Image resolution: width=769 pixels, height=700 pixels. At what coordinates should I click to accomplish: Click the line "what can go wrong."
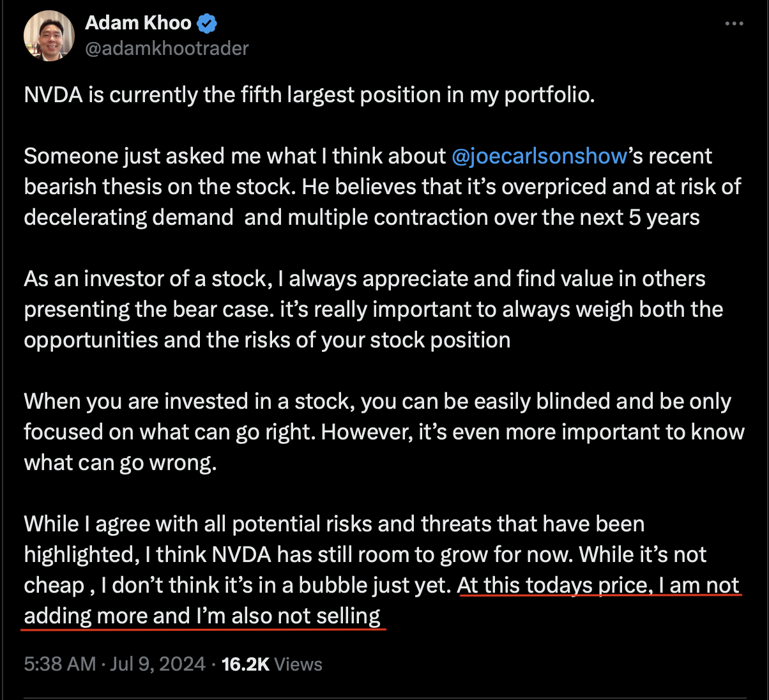120,463
